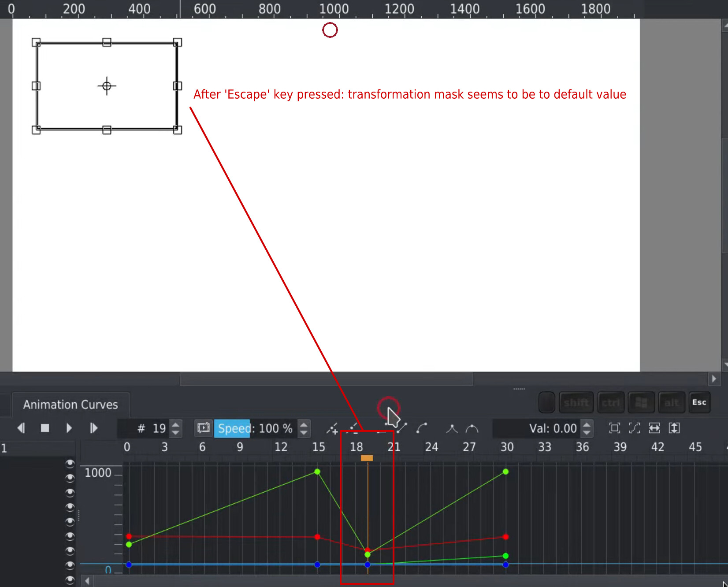Remove the selected scalar keyframe
Image resolution: width=728 pixels, height=587 pixels.
click(x=353, y=428)
